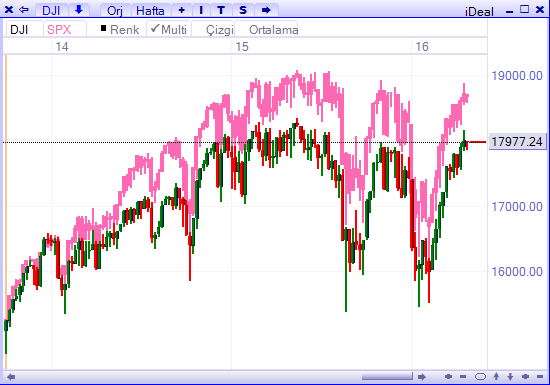Click the plus icon left of the oval icon
Viewport: 550px width, 385px height.
pyautogui.click(x=448, y=377)
